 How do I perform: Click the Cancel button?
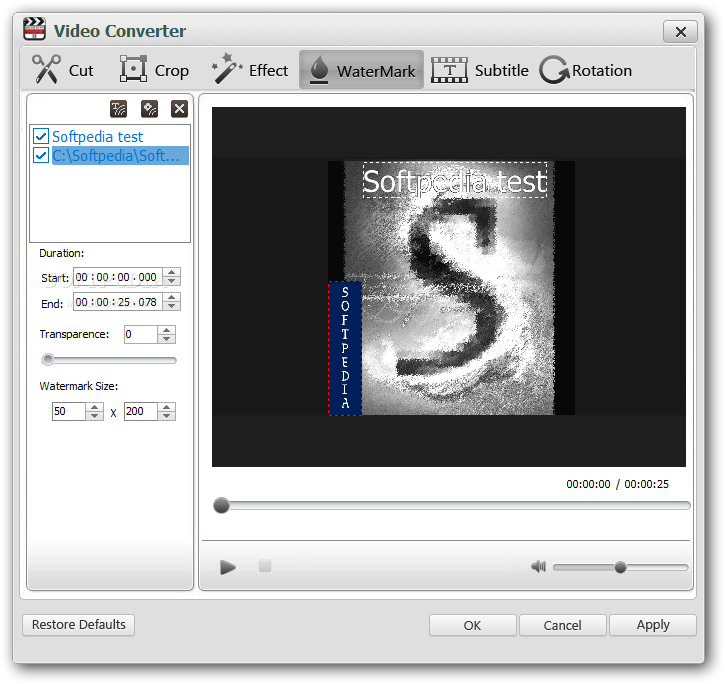click(x=563, y=625)
